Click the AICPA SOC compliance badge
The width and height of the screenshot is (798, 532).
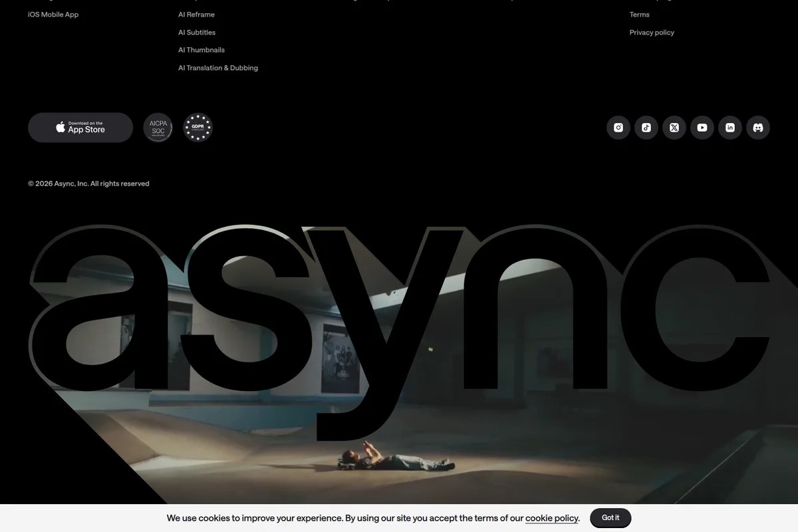pos(158,128)
